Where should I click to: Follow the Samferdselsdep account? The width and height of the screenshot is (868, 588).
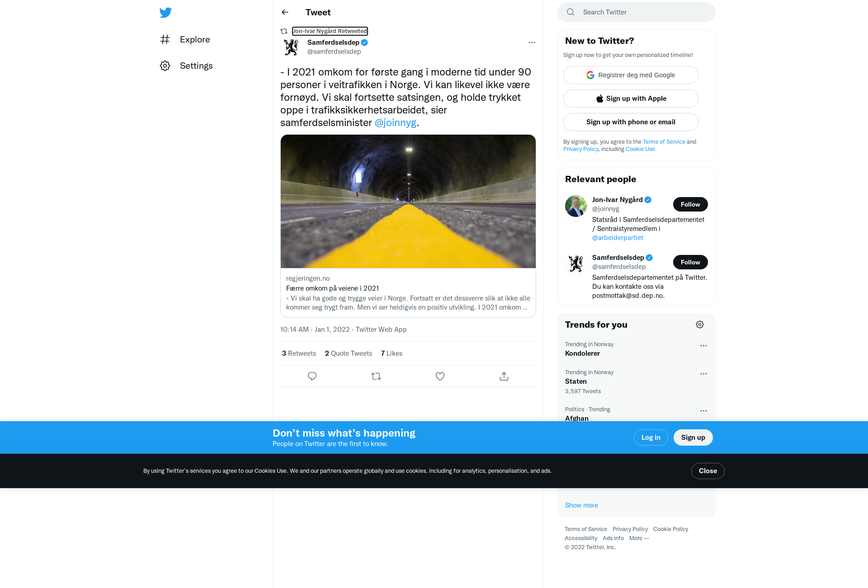690,262
